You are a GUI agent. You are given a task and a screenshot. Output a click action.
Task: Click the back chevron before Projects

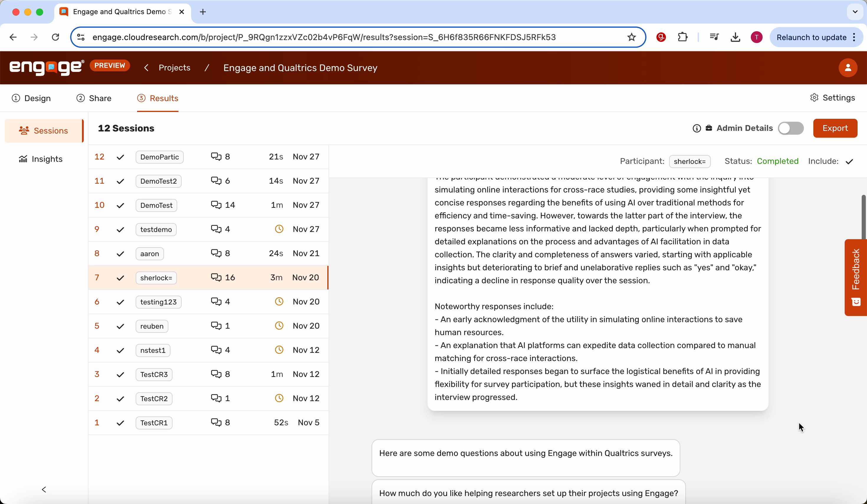click(x=146, y=68)
